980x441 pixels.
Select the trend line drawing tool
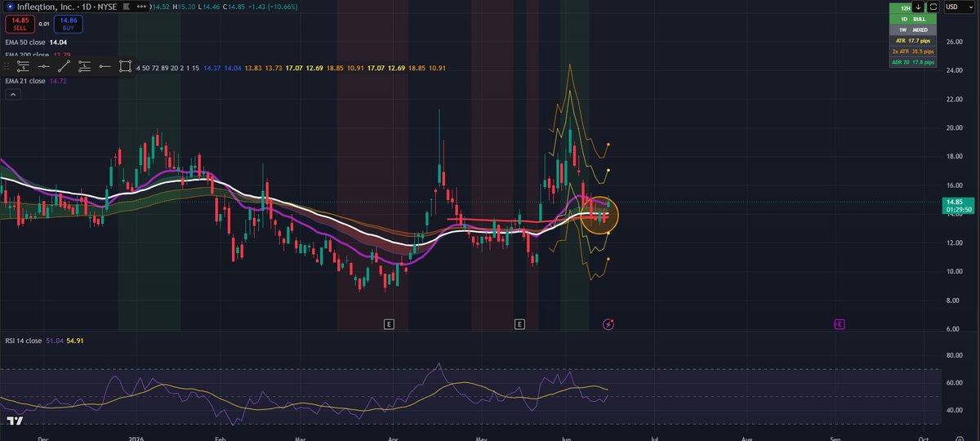pos(65,66)
